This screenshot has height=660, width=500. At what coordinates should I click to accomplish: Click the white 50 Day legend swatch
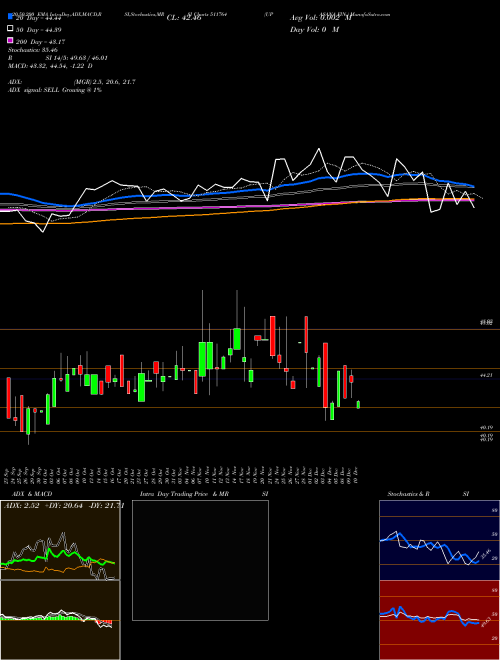coord(11,29)
